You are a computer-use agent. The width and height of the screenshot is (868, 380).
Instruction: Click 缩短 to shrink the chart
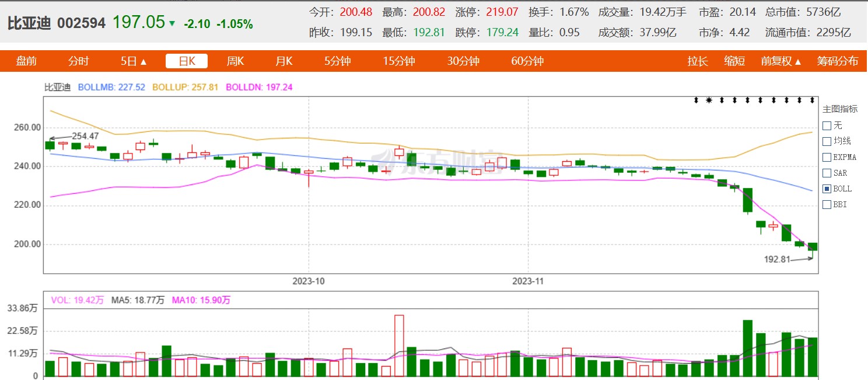click(x=734, y=61)
